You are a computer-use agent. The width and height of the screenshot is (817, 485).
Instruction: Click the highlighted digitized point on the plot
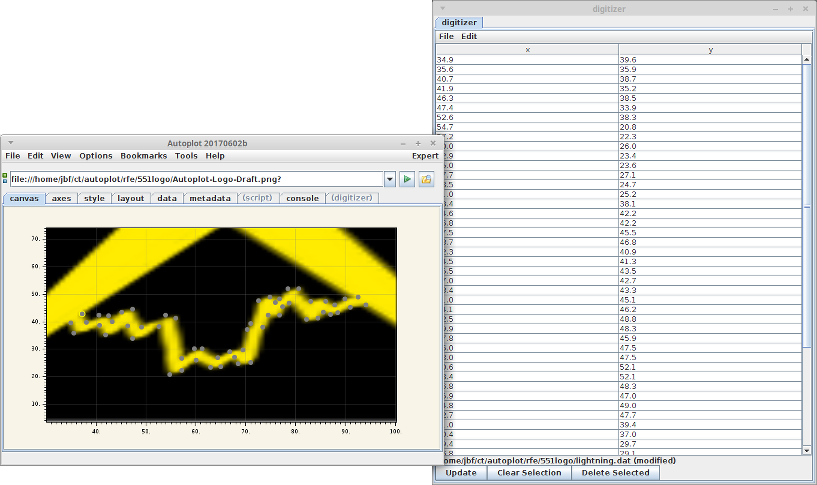click(82, 314)
